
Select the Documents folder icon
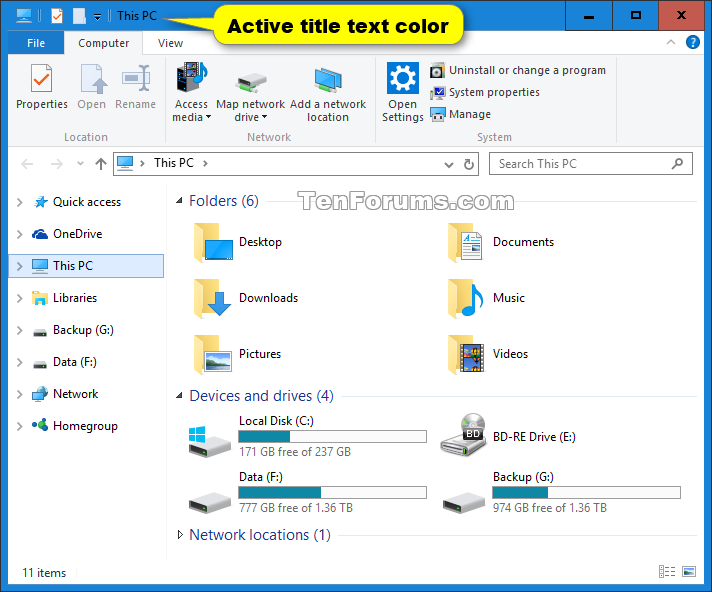(465, 243)
